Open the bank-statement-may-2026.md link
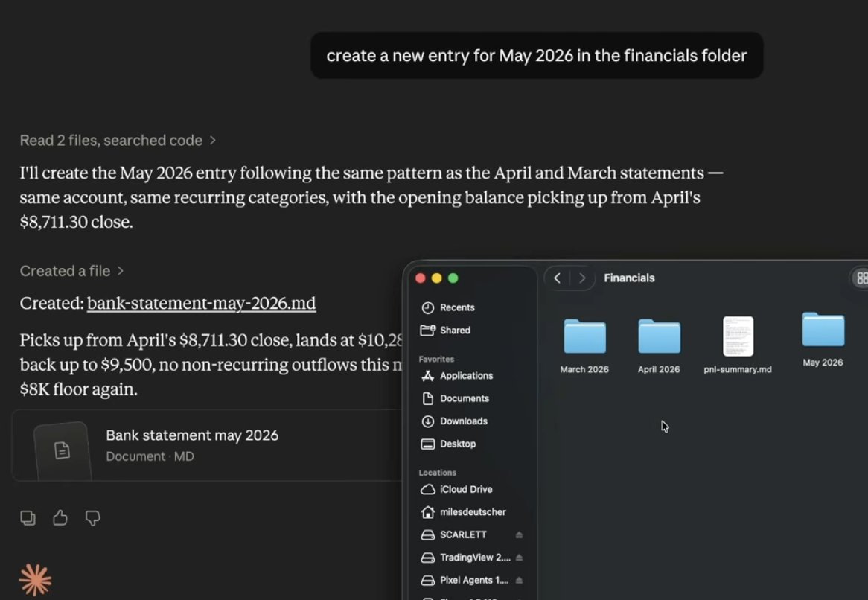Viewport: 868px width, 600px height. (202, 303)
